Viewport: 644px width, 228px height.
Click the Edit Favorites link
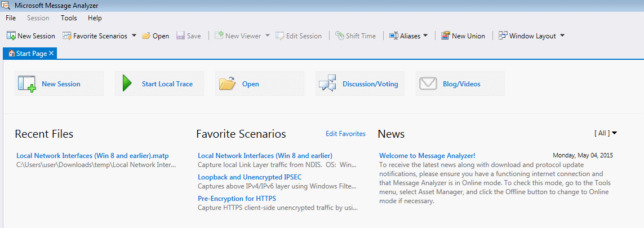[345, 134]
